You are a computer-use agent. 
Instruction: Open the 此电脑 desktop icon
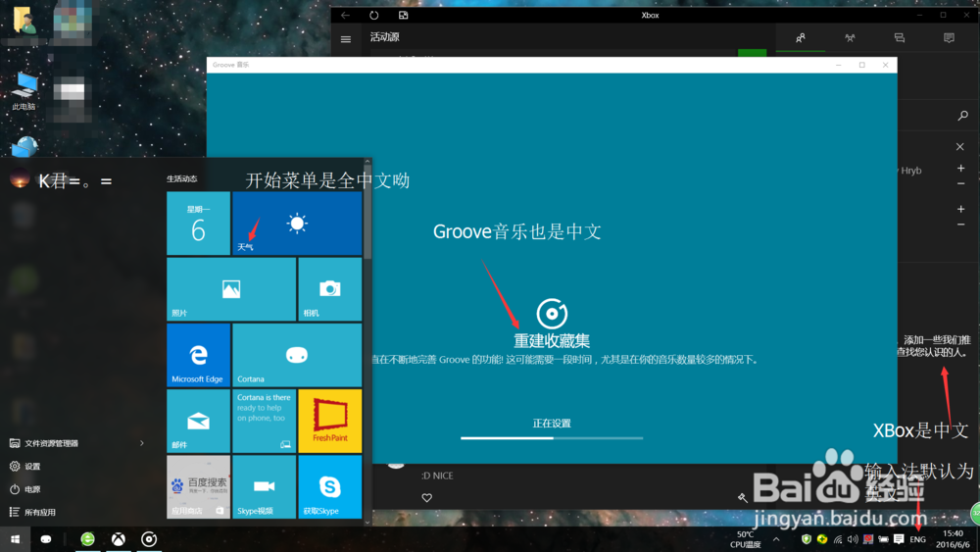[x=24, y=91]
